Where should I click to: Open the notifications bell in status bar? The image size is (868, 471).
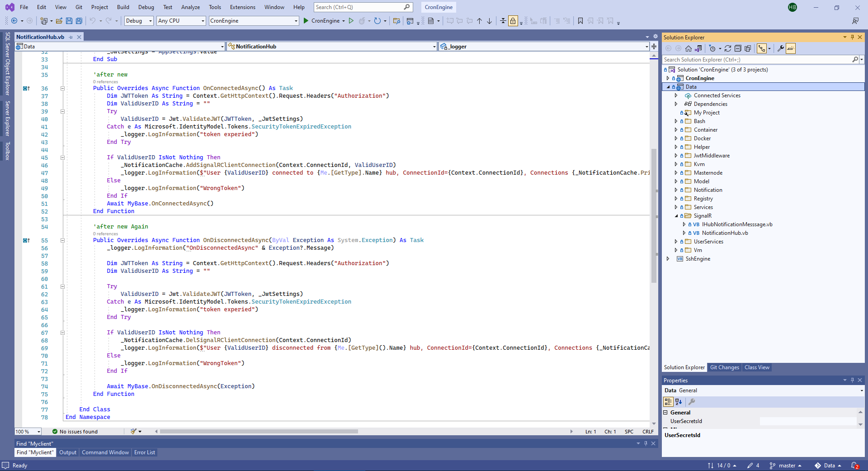(x=854, y=465)
